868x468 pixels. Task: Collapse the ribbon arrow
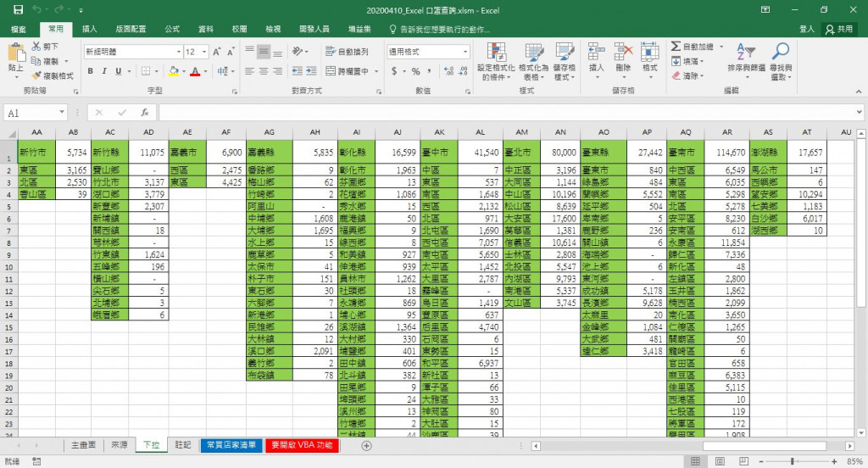pos(858,91)
